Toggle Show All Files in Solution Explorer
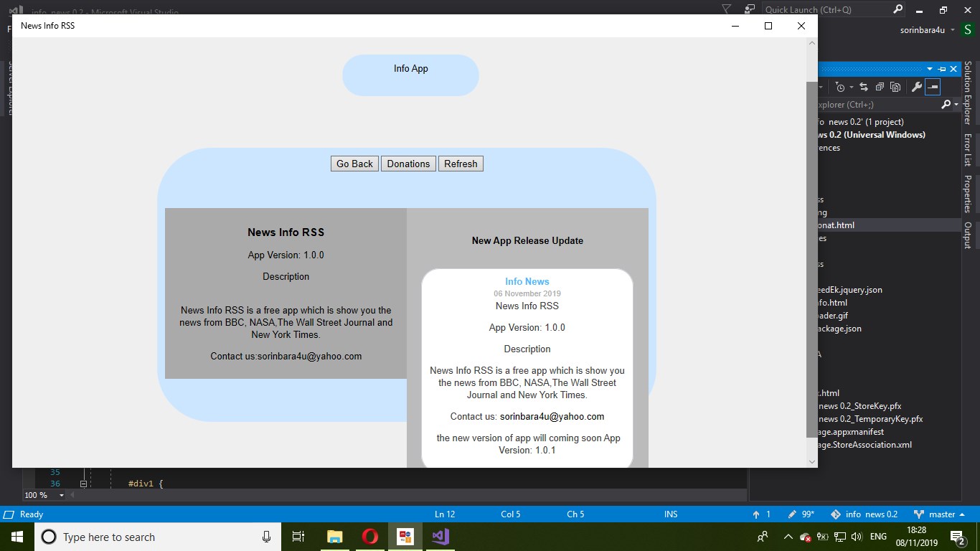This screenshot has width=980, height=551. (895, 87)
